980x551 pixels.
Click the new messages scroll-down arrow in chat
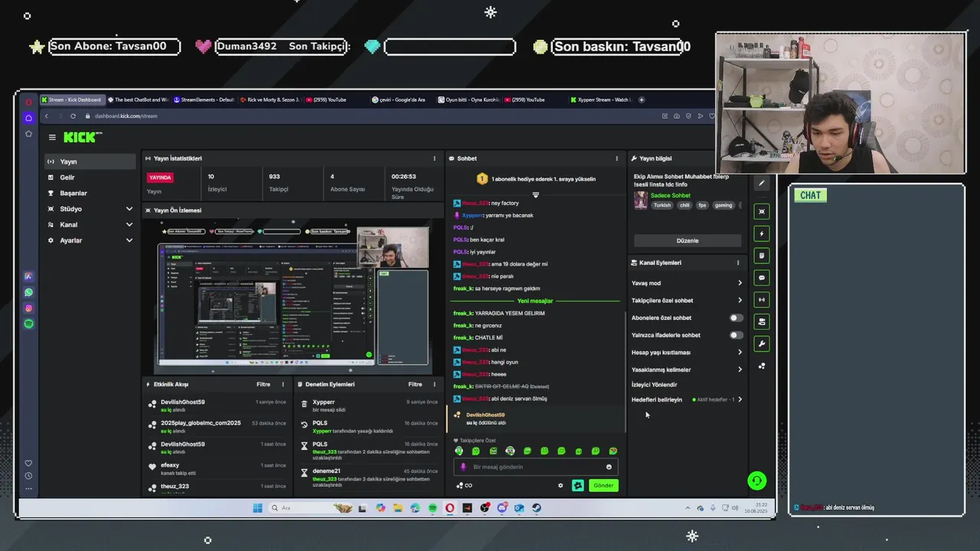(535, 194)
